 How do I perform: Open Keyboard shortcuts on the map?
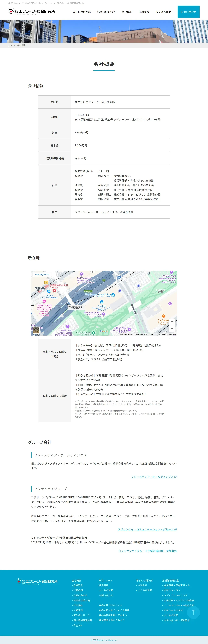(x=127, y=334)
